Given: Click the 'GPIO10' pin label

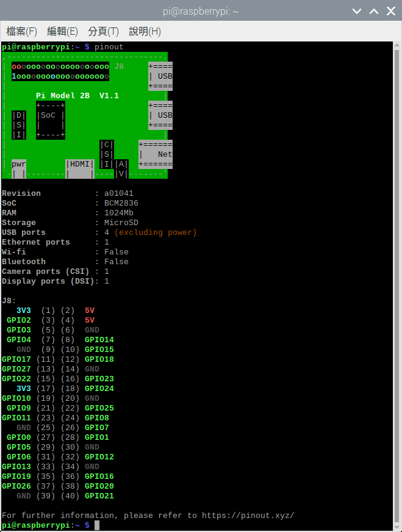Looking at the screenshot, I should 16,398.
